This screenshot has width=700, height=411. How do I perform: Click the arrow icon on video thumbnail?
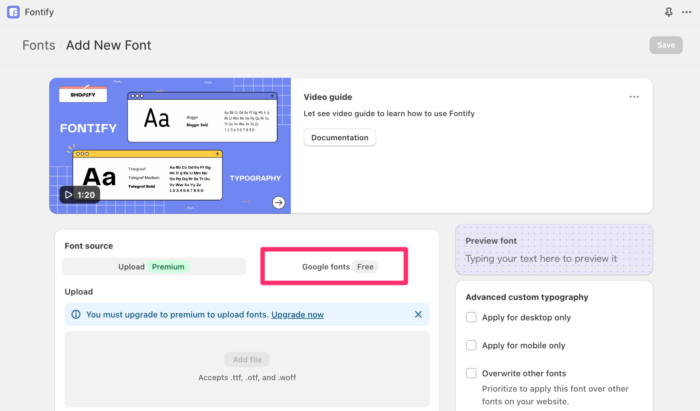pyautogui.click(x=279, y=203)
